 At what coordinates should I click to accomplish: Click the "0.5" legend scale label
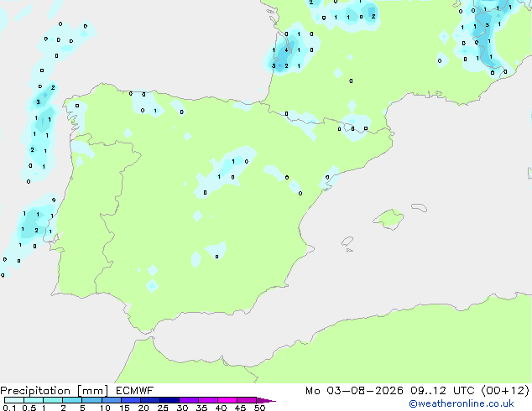pos(29,408)
